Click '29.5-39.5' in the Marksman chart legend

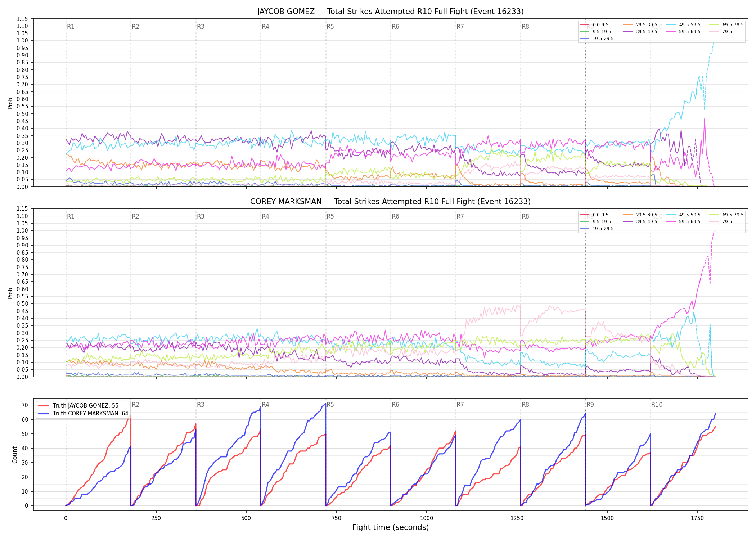[x=647, y=215]
